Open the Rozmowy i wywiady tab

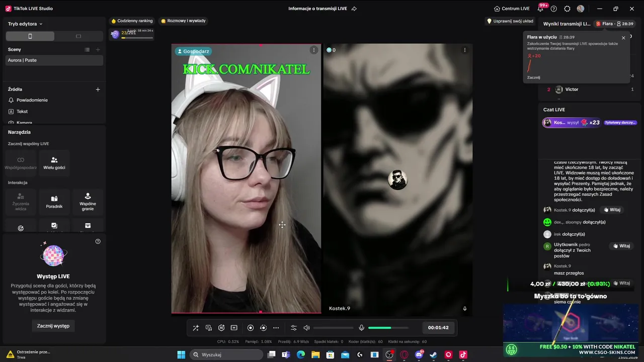(x=183, y=21)
